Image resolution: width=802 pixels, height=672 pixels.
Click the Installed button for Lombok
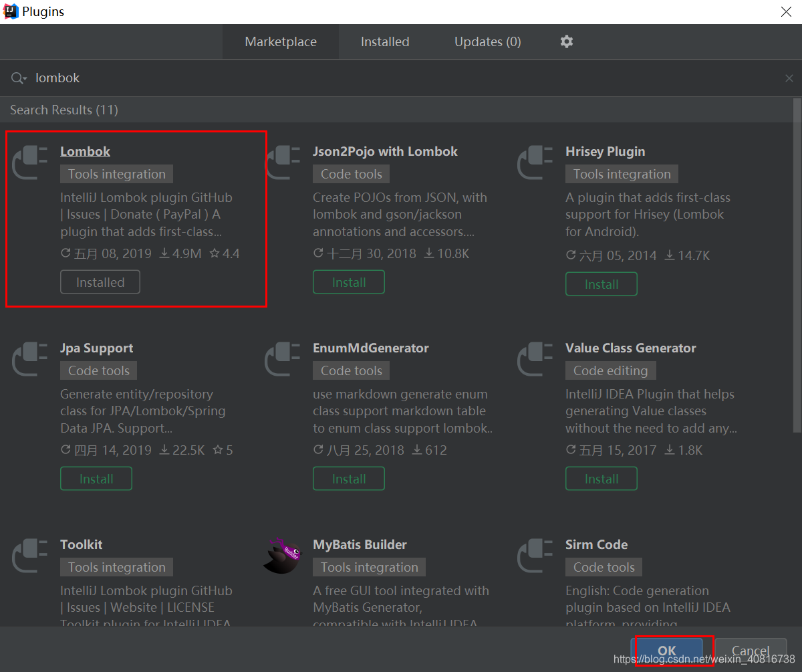tap(100, 282)
